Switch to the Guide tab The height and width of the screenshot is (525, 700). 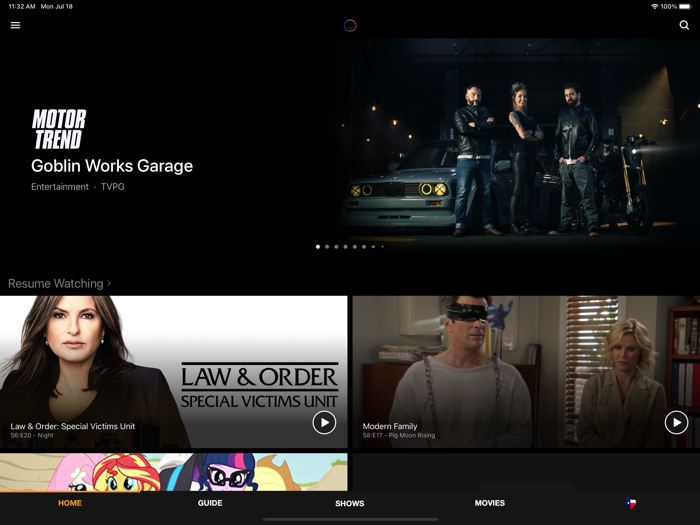click(x=210, y=503)
